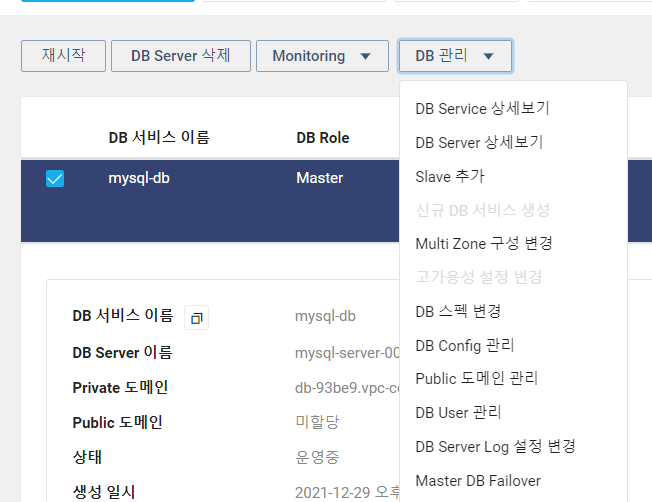Click the DB Server 삭제 button
The image size is (652, 502).
point(181,56)
